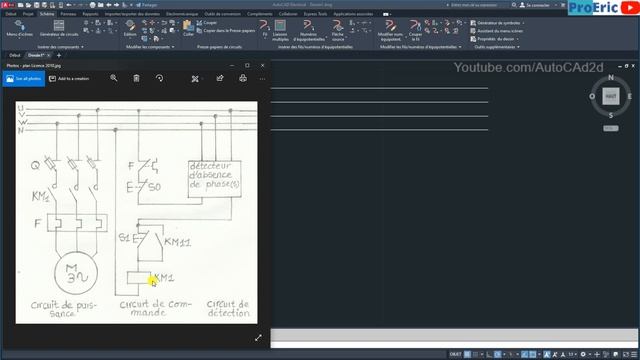Switch to Importer/exporter des données tab
This screenshot has height=360, width=640.
(x=132, y=14)
